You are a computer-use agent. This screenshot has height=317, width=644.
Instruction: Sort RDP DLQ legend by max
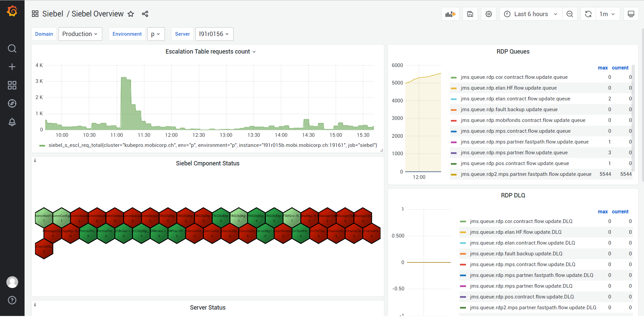[603, 212]
